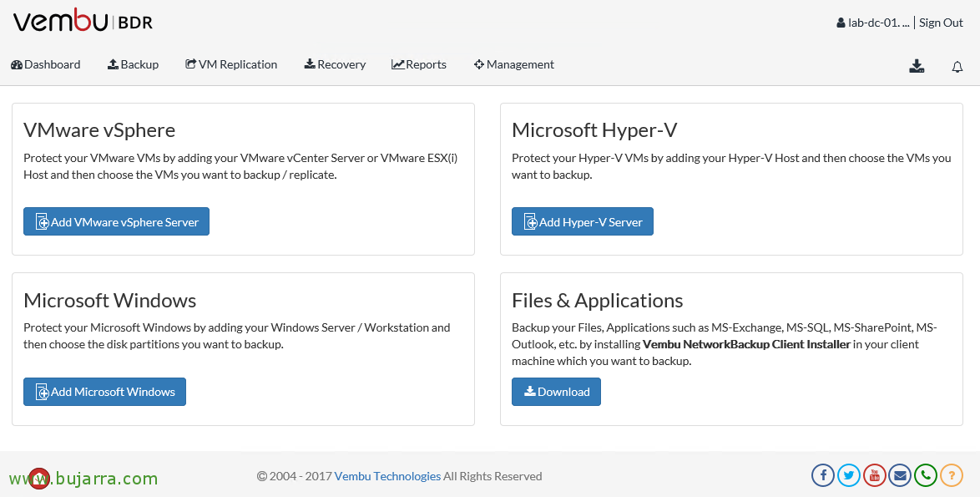Click Add Microsoft Windows button

pos(104,392)
